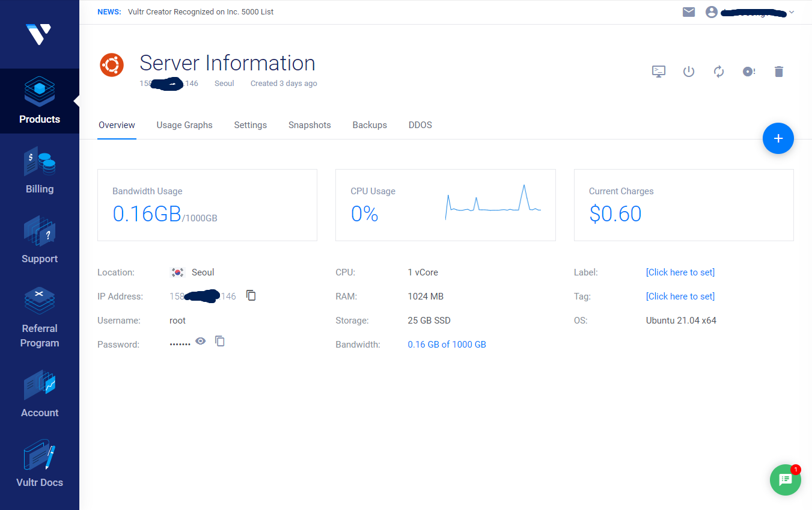Viewport: 812px width, 510px height.
Task: Open Vultr Docs icon
Action: coord(40,455)
